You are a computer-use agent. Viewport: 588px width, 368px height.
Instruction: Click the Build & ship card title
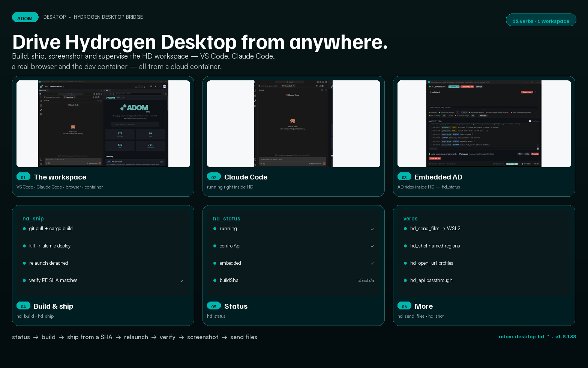point(54,306)
